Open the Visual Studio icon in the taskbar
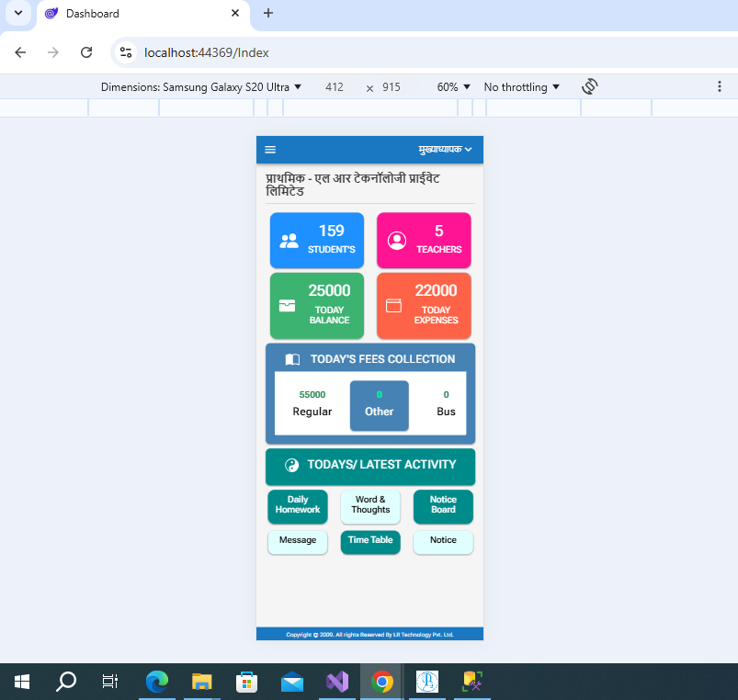This screenshot has width=738, height=700. pos(337,682)
